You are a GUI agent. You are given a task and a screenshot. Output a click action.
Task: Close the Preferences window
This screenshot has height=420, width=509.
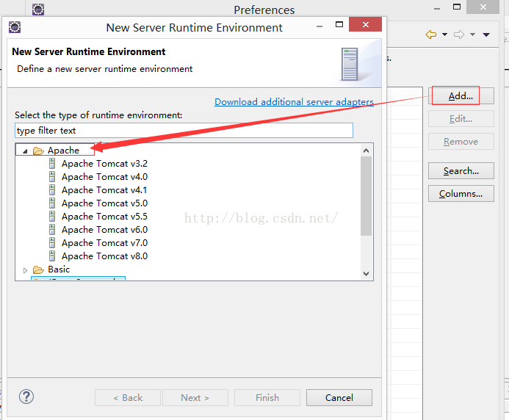483,7
